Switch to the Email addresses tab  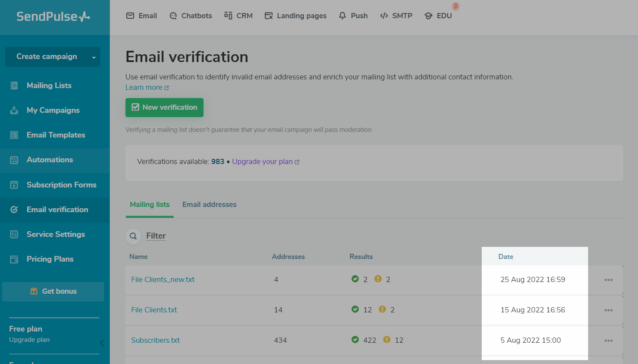tap(209, 204)
